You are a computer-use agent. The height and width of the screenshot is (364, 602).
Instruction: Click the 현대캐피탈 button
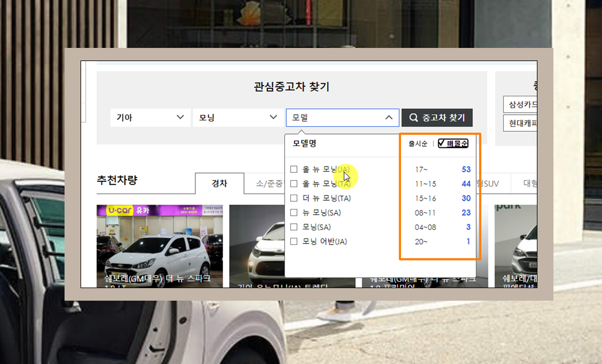point(520,123)
